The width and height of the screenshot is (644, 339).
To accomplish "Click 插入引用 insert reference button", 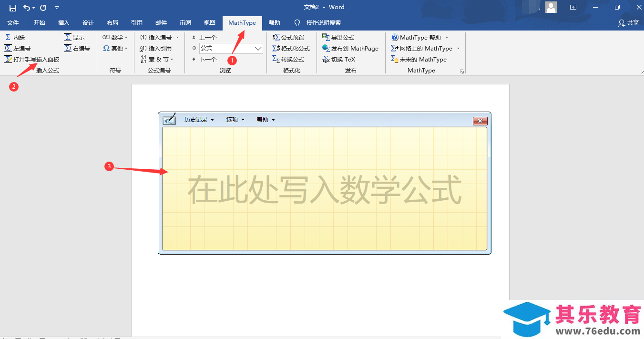I will point(155,48).
